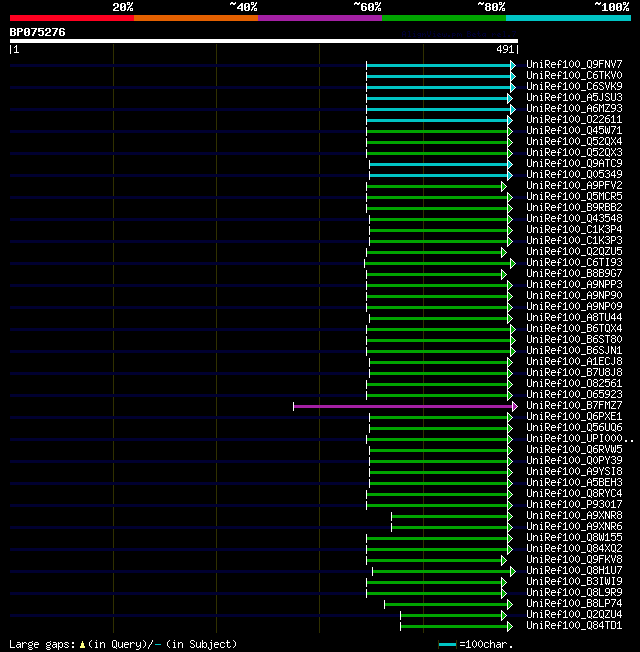Click the purple ~60% legend segment

point(320,18)
